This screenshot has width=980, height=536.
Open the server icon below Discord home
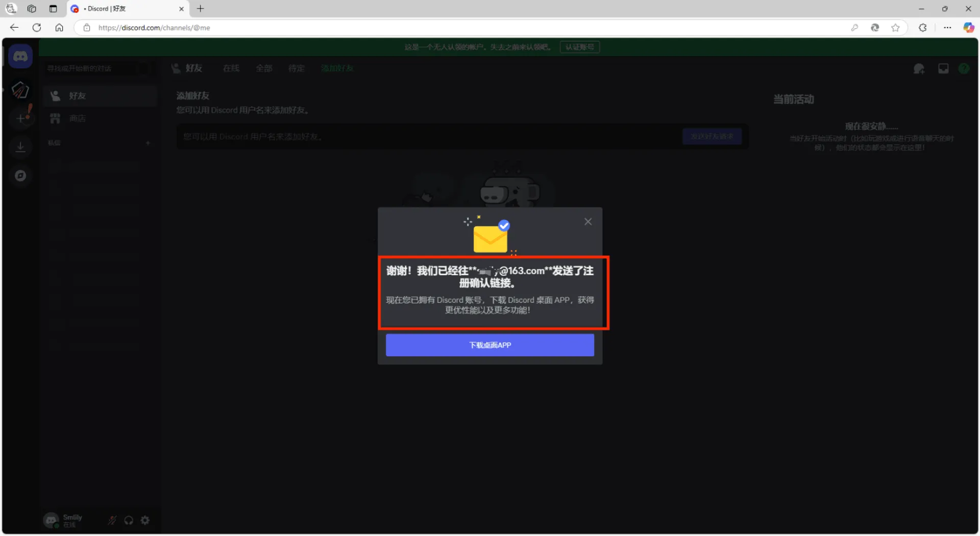20,90
